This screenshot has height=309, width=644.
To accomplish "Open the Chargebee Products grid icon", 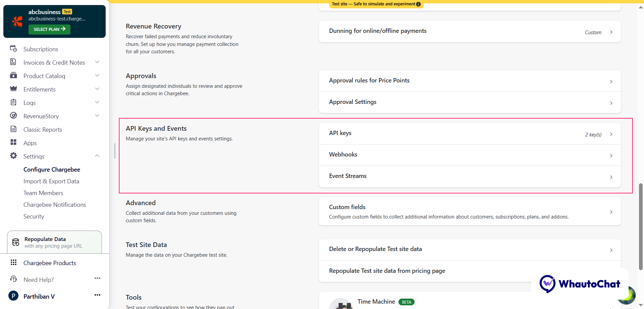I will click(x=14, y=262).
